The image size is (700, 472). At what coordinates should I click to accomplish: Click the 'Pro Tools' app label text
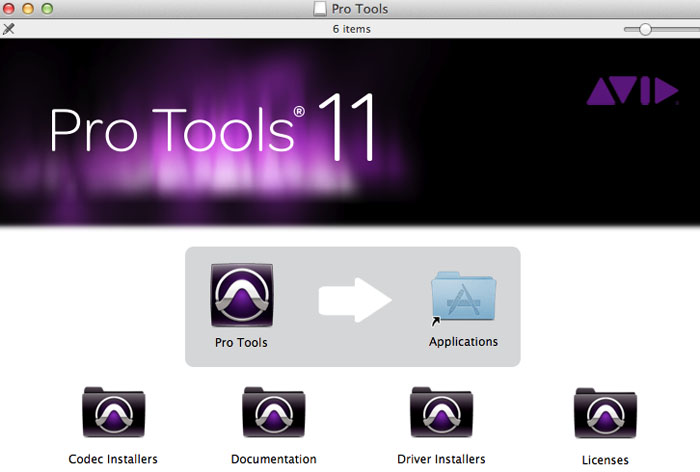[241, 343]
